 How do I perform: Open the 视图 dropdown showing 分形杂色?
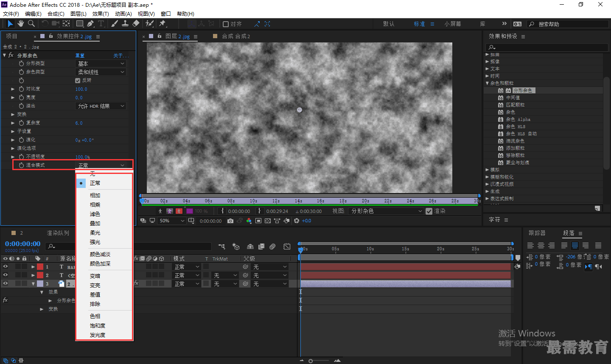[x=386, y=211]
